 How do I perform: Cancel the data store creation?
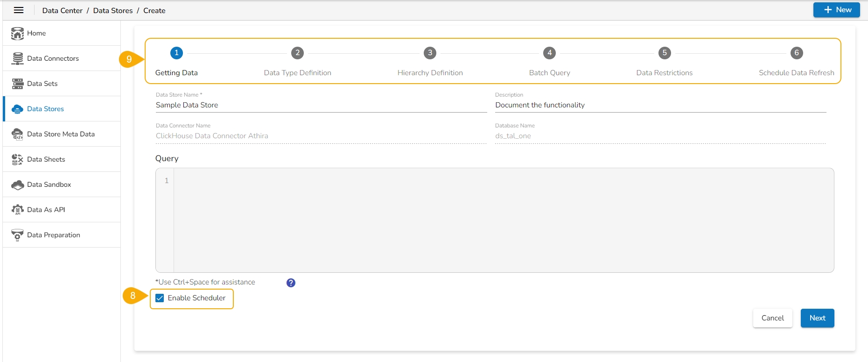click(x=772, y=318)
